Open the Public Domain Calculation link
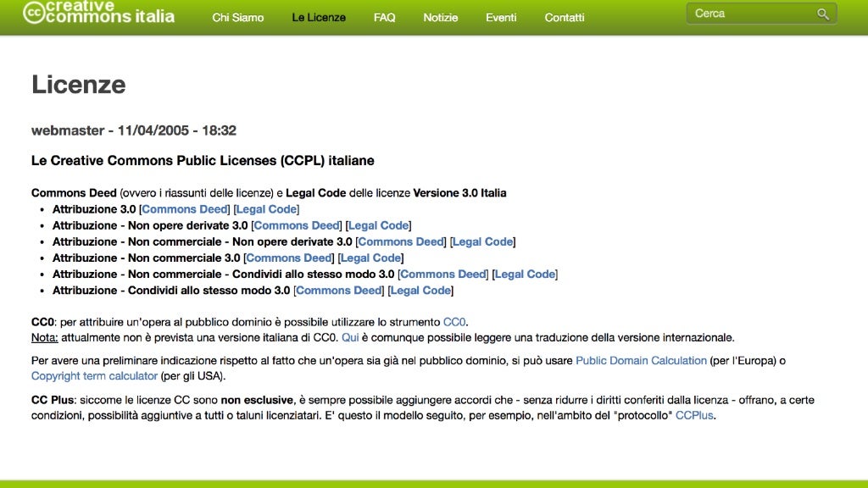Image resolution: width=868 pixels, height=488 pixels. (641, 361)
